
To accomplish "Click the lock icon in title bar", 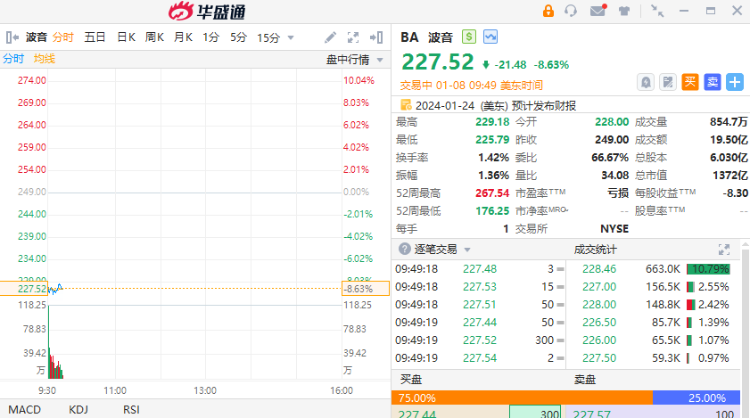I will click(548, 11).
